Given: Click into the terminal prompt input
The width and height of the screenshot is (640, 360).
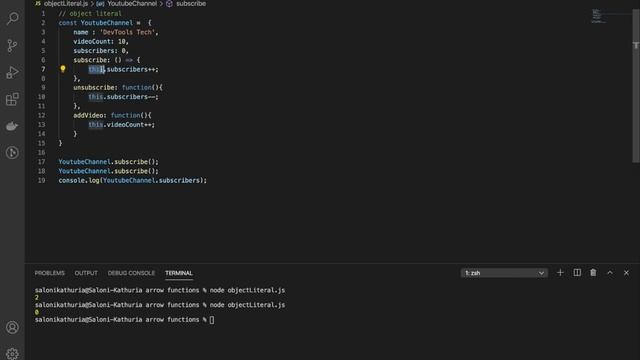Looking at the screenshot, I should tap(212, 320).
